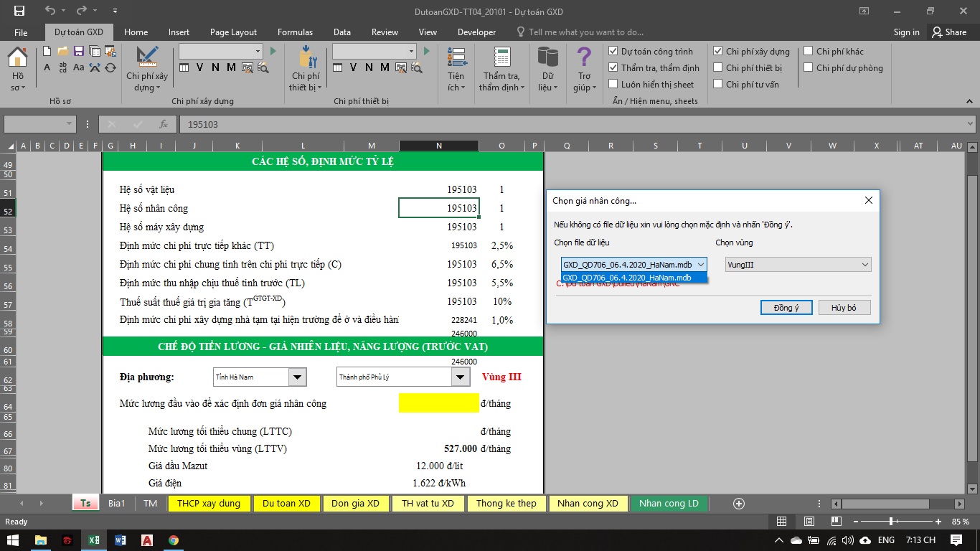This screenshot has width=980, height=551.
Task: Uncheck the Thẩm tra, thẩm định checkbox
Action: click(x=613, y=67)
